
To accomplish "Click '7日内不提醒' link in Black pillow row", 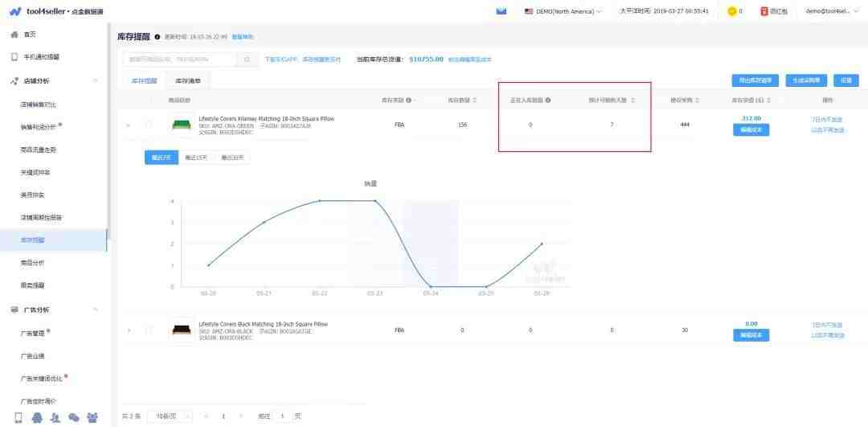I will pos(827,325).
